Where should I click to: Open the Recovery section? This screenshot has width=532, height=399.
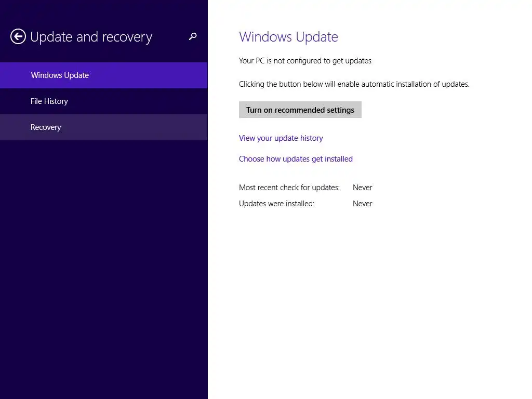point(103,127)
